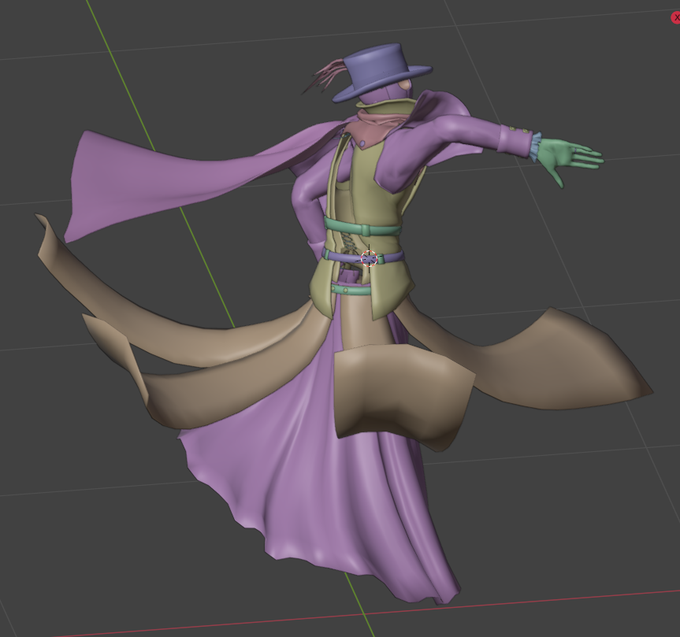Select the purple top hat mesh
Viewport: 680px width, 637px height.
(x=382, y=71)
